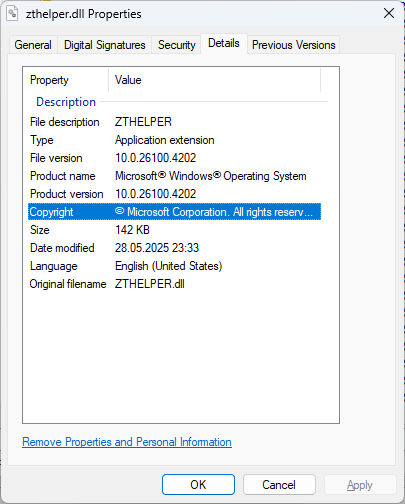Select the Date modified row
Screen dimensions: 405x504
(174, 248)
